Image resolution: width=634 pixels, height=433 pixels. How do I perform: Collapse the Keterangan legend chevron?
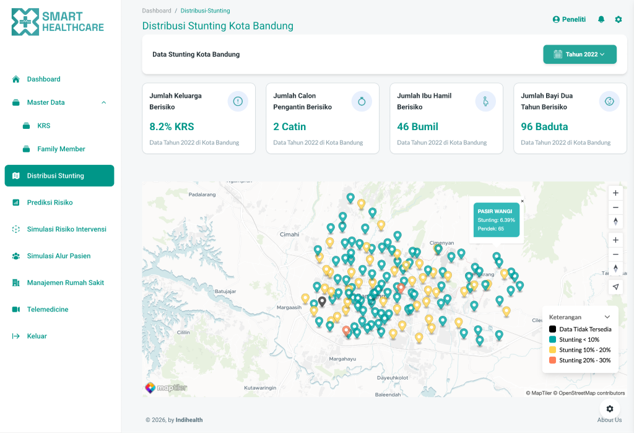click(607, 317)
